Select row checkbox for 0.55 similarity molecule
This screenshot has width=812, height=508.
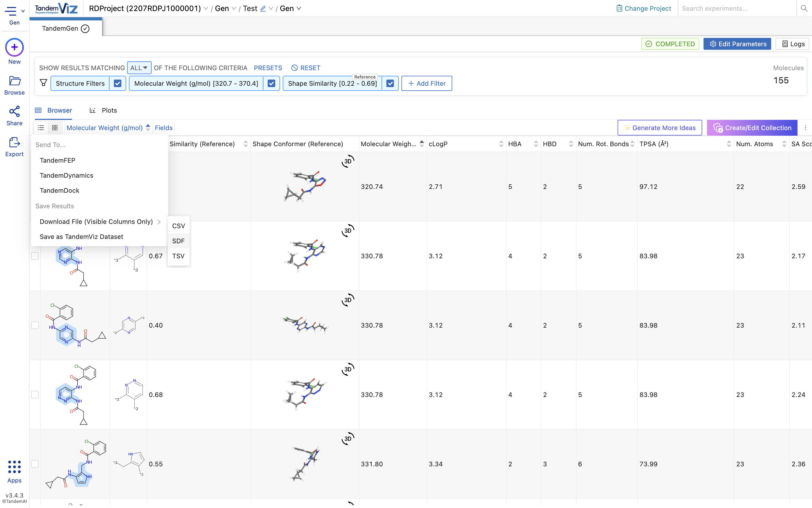pyautogui.click(x=35, y=464)
